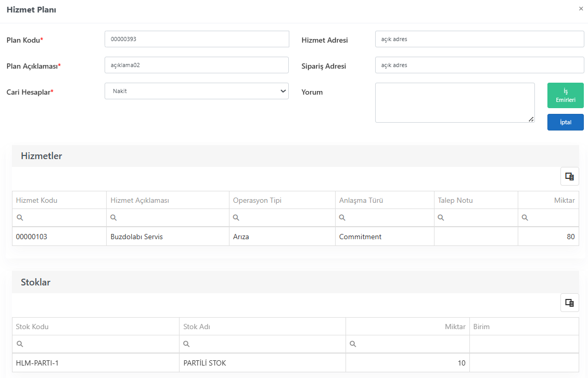Image resolution: width=588 pixels, height=378 pixels.
Task: Select the stock quantity 10 cell
Action: (407, 362)
